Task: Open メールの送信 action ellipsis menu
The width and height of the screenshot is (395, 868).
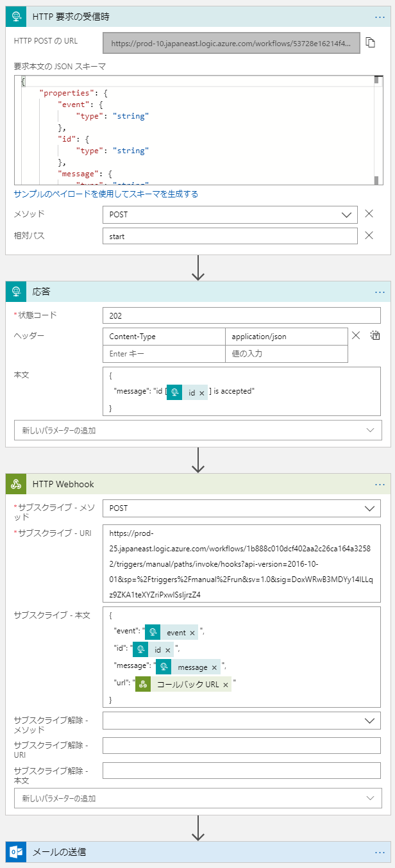Action: [x=380, y=852]
